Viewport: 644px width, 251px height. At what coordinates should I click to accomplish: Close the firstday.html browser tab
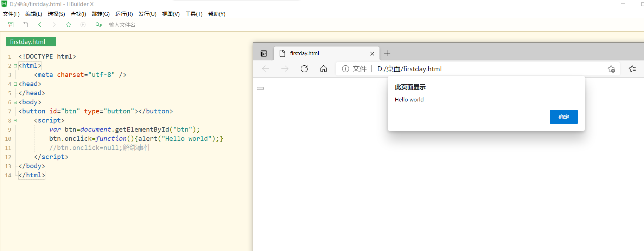tap(372, 54)
